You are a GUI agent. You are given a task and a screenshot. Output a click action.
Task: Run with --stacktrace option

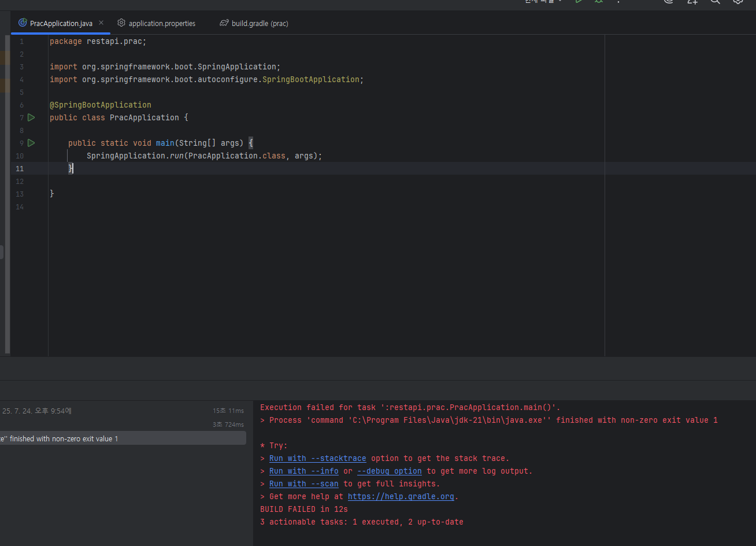pos(317,458)
